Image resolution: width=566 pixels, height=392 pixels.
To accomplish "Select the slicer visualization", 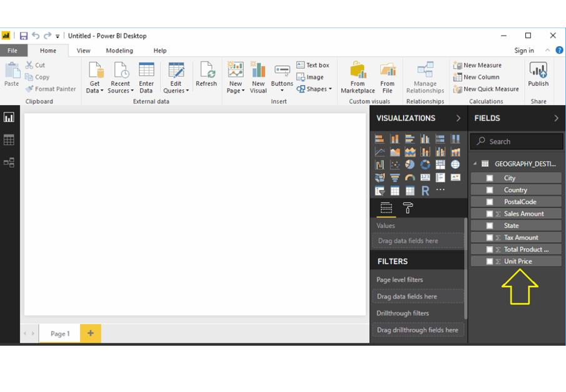I will pyautogui.click(x=380, y=191).
